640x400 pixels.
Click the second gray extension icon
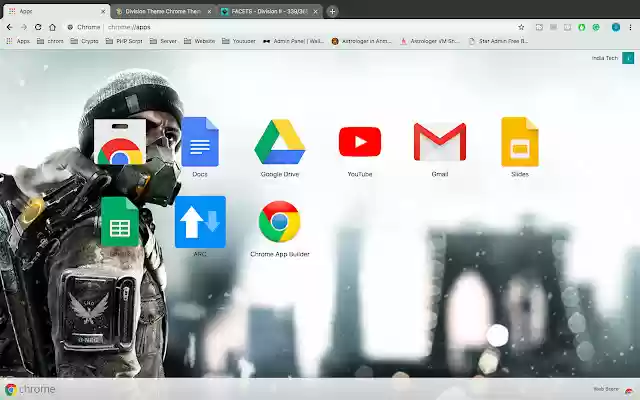[553, 27]
